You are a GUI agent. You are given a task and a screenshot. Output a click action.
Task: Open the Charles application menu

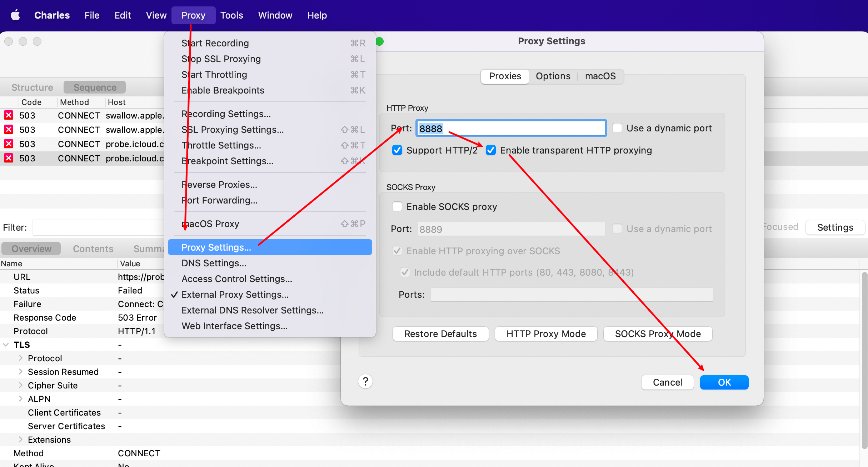52,15
